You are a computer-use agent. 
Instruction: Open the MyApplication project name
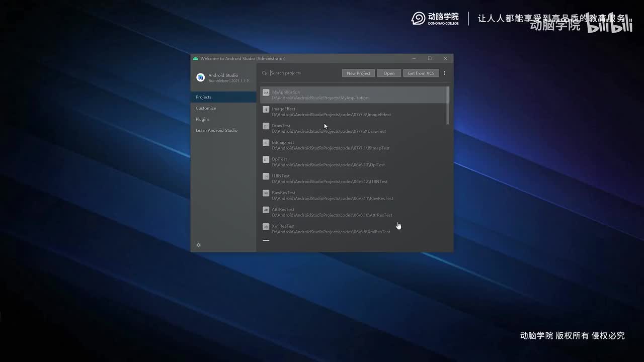click(286, 92)
